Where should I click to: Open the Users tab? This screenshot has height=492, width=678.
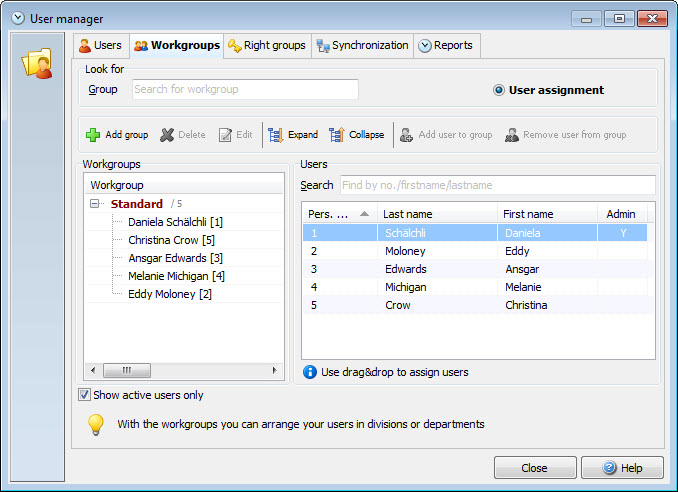point(101,45)
